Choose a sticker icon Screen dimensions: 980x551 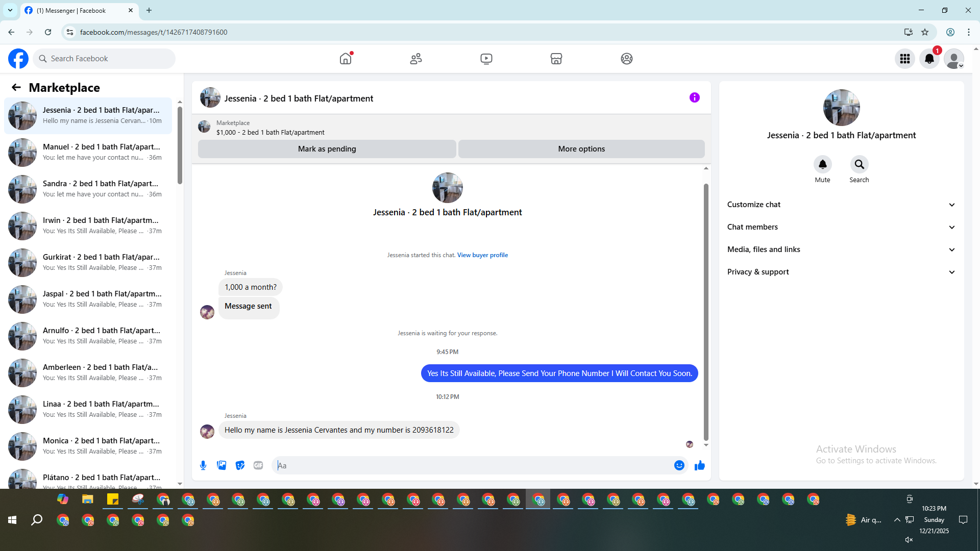tap(240, 465)
